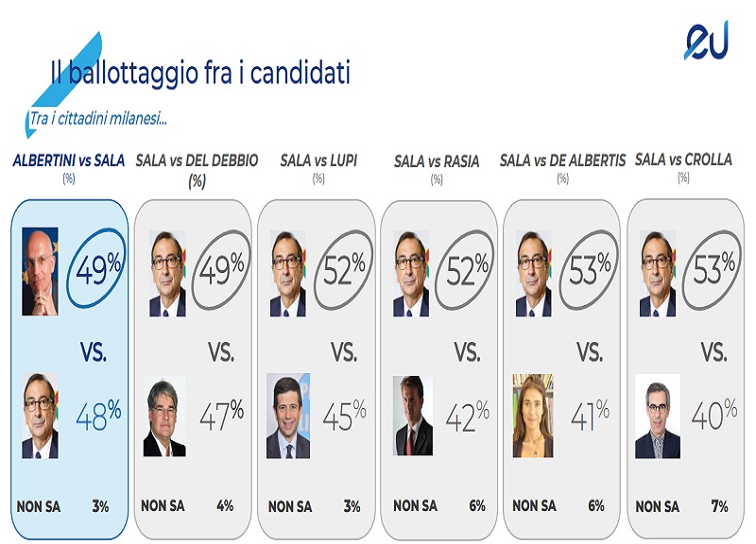The width and height of the screenshot is (756, 544).
Task: Select the 48% value for Sala
Action: pyautogui.click(x=98, y=416)
